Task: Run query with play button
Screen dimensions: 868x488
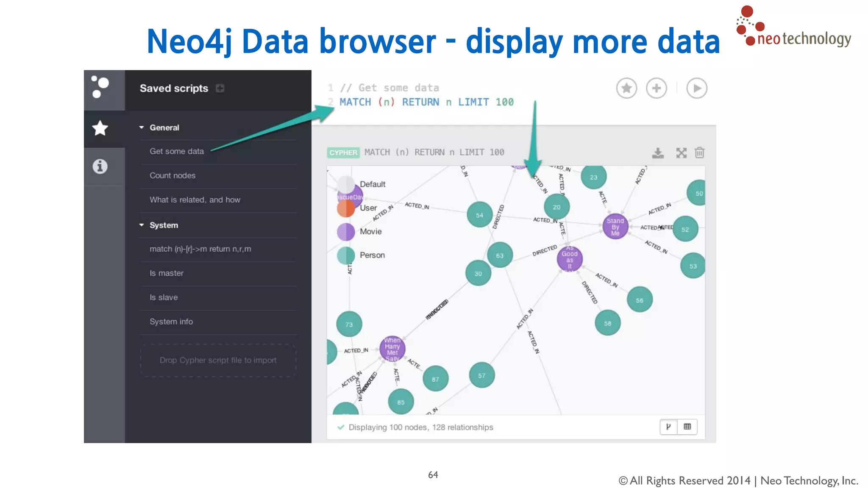Action: click(x=696, y=88)
